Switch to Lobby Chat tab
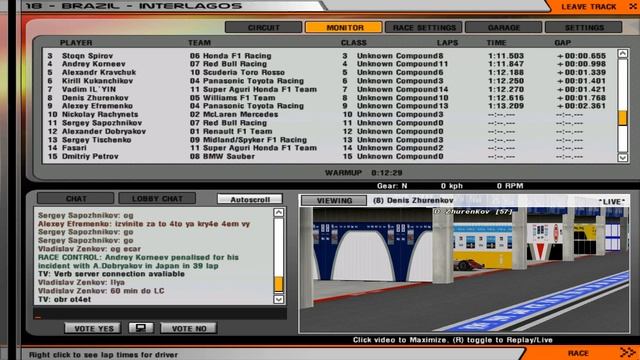The image size is (640, 360). 157,198
